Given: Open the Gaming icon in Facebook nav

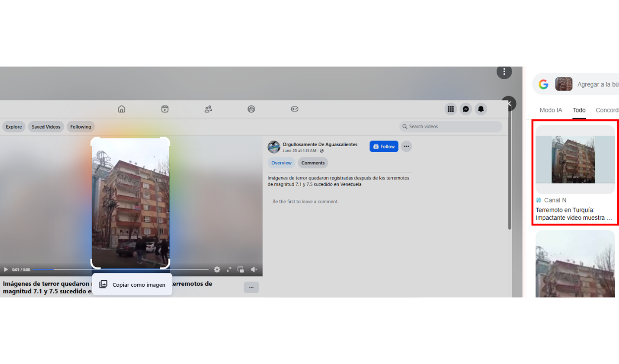Looking at the screenshot, I should click(295, 109).
